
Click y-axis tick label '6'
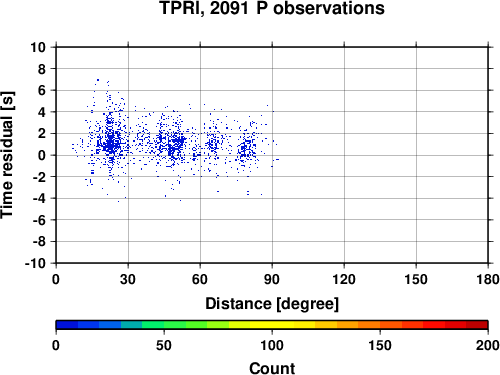tap(41, 91)
